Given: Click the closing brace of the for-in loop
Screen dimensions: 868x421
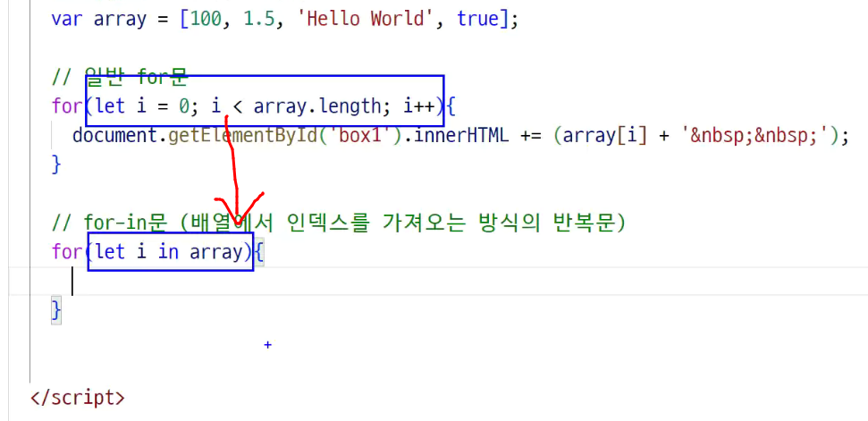Looking at the screenshot, I should pos(56,310).
